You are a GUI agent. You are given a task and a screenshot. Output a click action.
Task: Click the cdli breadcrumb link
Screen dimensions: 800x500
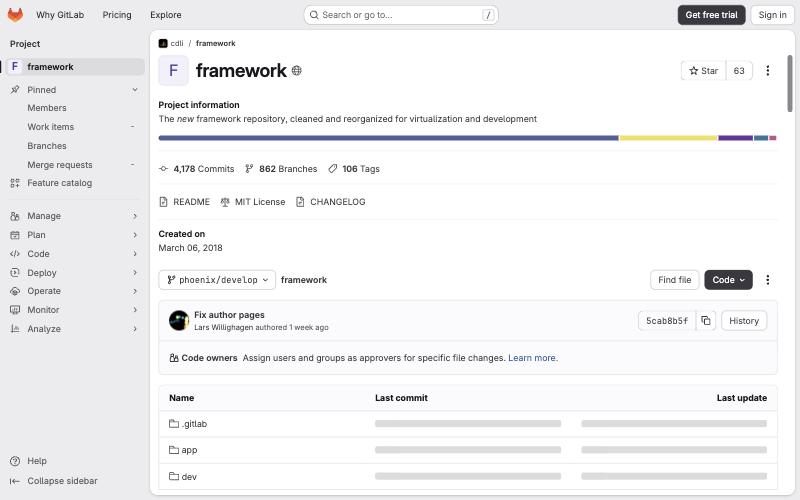[177, 43]
